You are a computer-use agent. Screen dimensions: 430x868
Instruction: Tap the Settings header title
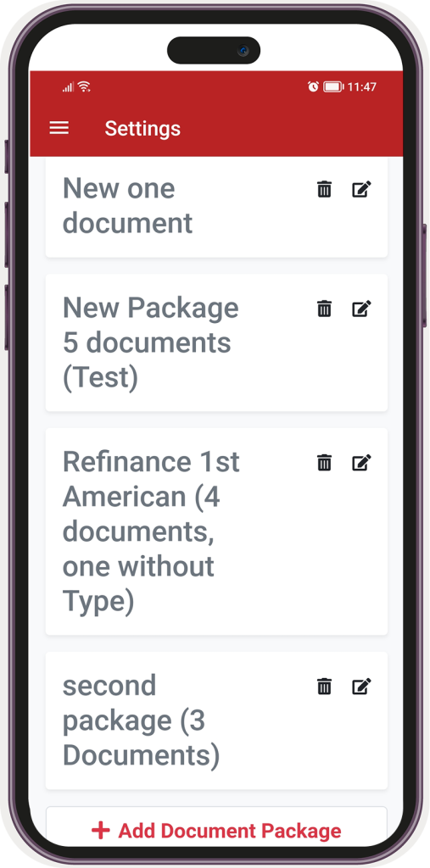click(x=142, y=129)
